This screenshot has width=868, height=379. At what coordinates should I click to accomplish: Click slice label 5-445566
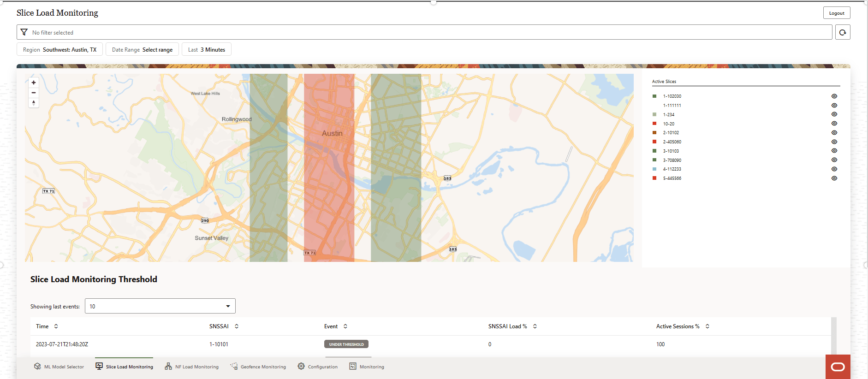pos(672,178)
